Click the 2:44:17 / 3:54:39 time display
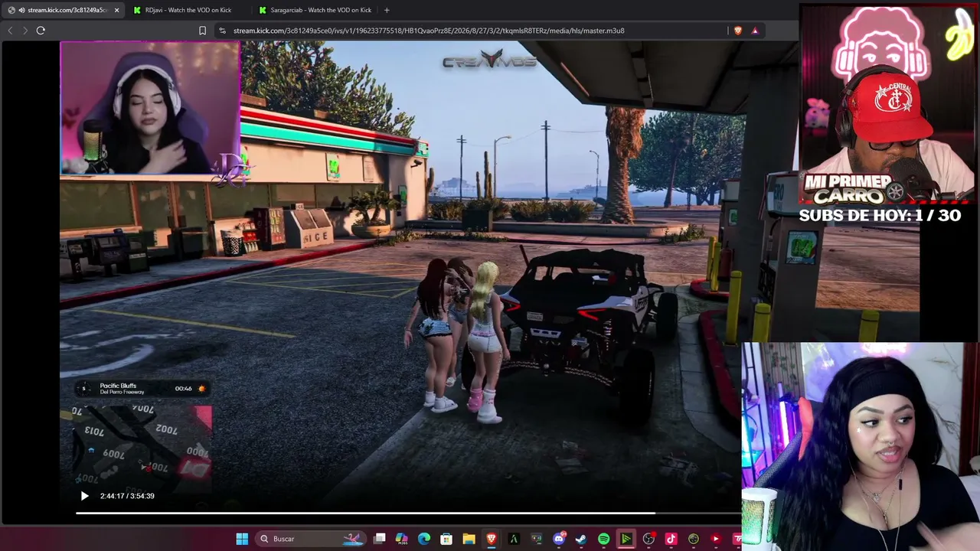The height and width of the screenshot is (551, 980). (127, 496)
